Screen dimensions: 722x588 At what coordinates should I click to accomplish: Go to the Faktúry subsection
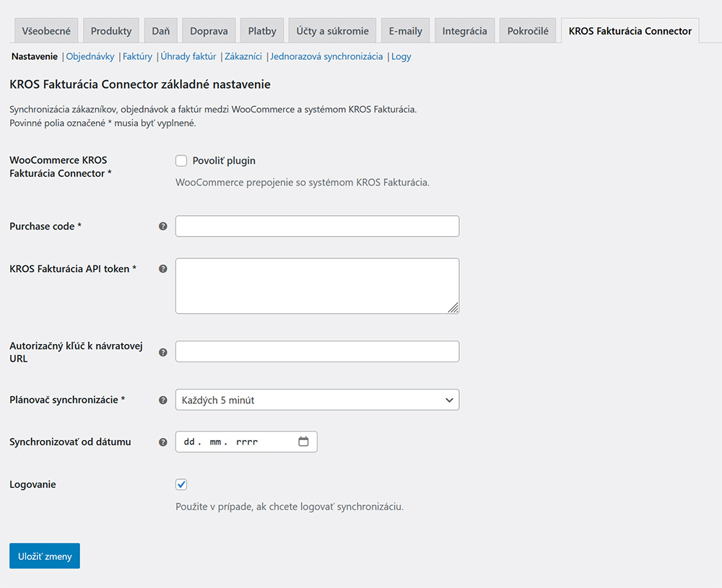pos(137,56)
